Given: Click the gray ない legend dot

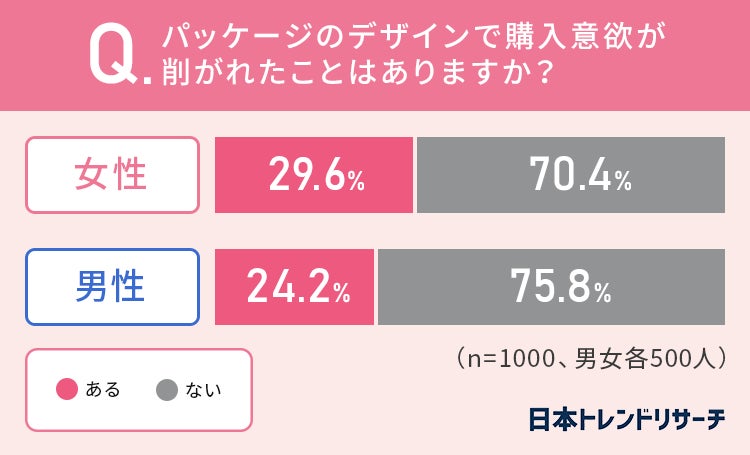Looking at the screenshot, I should 166,390.
